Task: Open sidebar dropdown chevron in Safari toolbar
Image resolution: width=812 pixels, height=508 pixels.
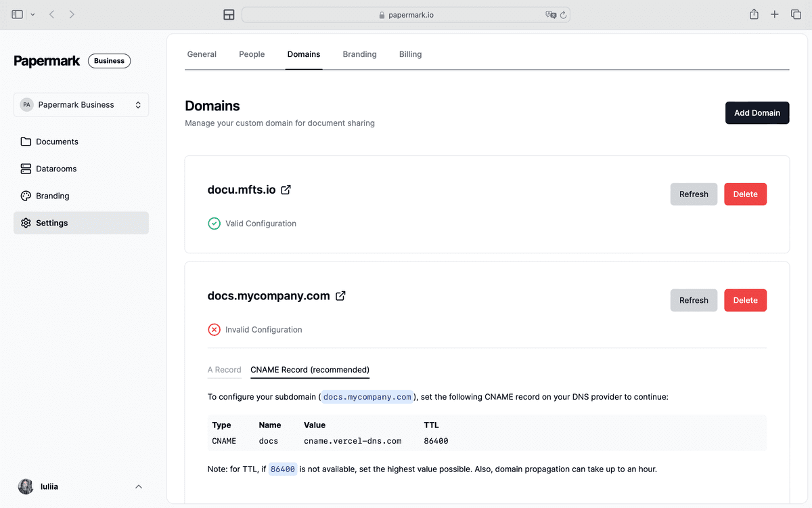Action: [x=32, y=14]
